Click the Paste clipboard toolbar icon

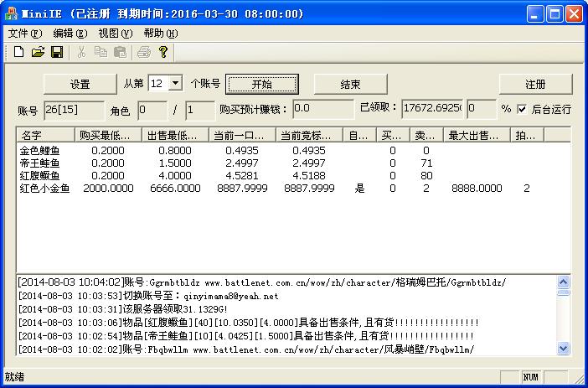click(120, 52)
